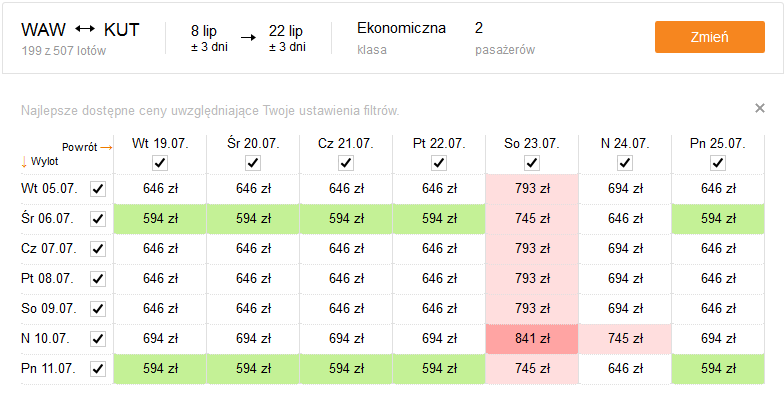
Task: Click the orange Zmień button
Action: [x=710, y=37]
